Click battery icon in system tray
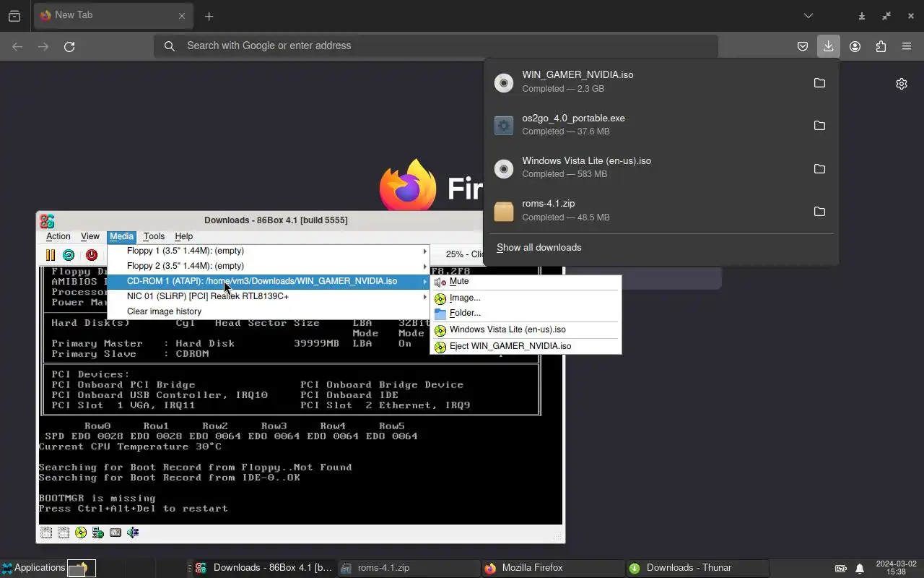 (841, 569)
